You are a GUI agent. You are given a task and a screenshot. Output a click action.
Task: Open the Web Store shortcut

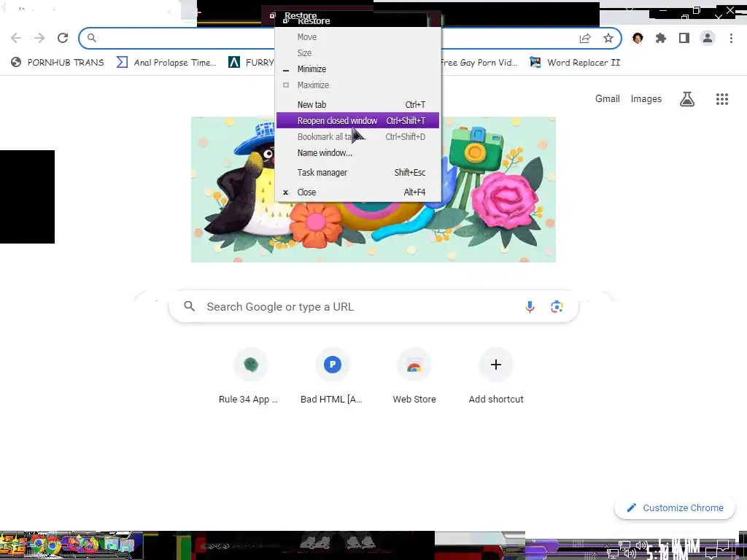click(x=414, y=377)
